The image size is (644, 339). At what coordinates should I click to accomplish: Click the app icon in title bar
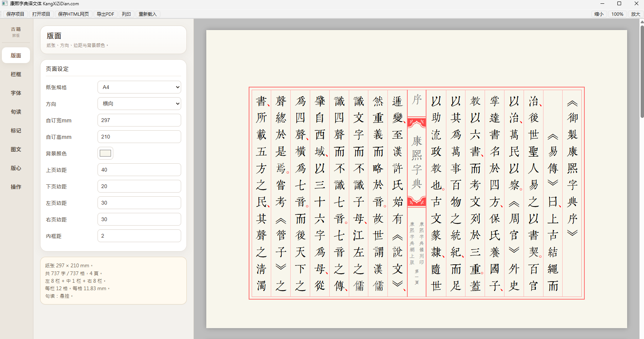(x=5, y=3)
